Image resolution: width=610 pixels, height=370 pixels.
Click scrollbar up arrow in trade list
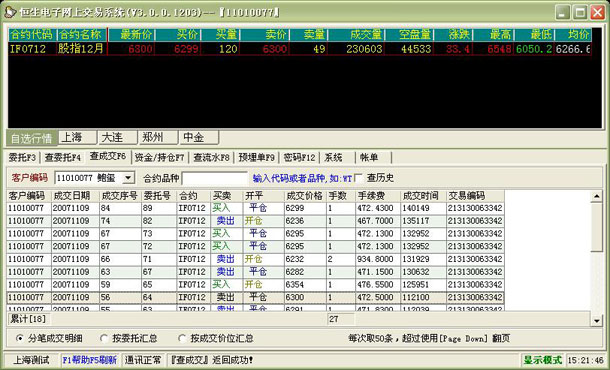[596, 196]
